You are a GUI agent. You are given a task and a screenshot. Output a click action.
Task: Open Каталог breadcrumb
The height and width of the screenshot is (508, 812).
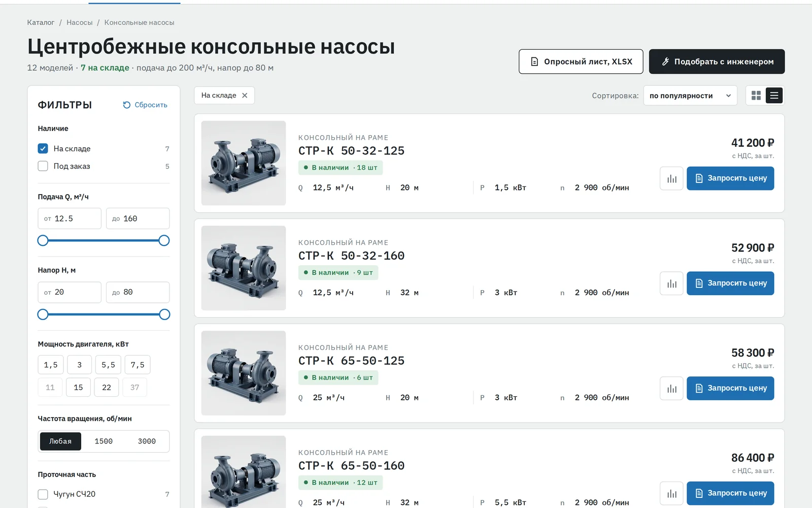coord(41,22)
